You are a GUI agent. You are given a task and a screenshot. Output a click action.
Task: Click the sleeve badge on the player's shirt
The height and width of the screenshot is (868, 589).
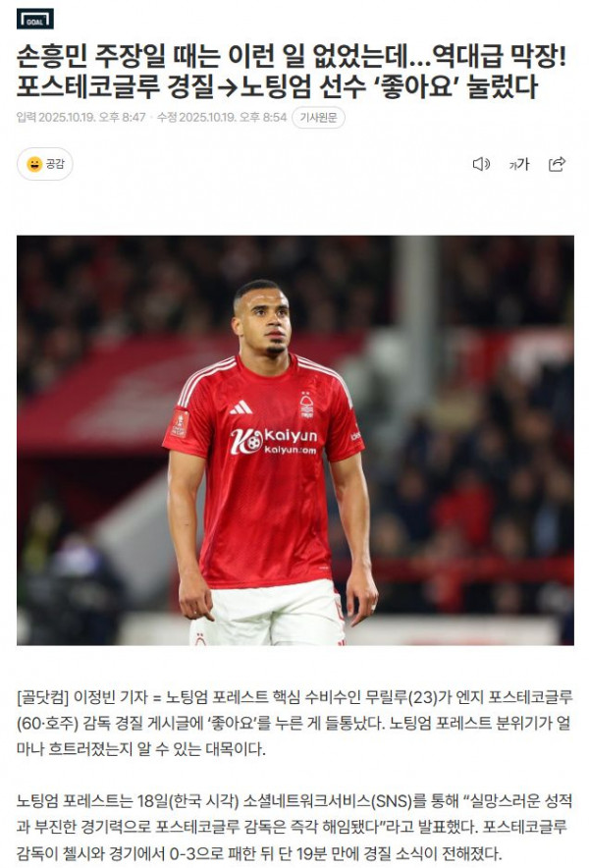[x=180, y=423]
